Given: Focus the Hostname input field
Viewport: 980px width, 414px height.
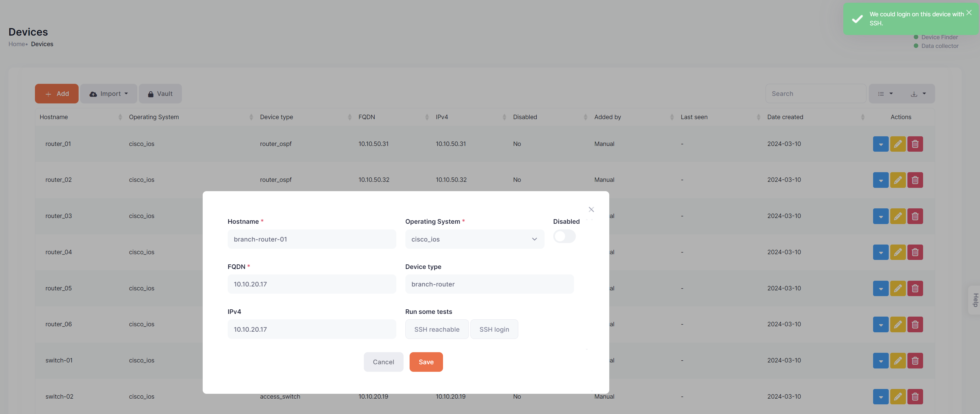Looking at the screenshot, I should point(312,239).
